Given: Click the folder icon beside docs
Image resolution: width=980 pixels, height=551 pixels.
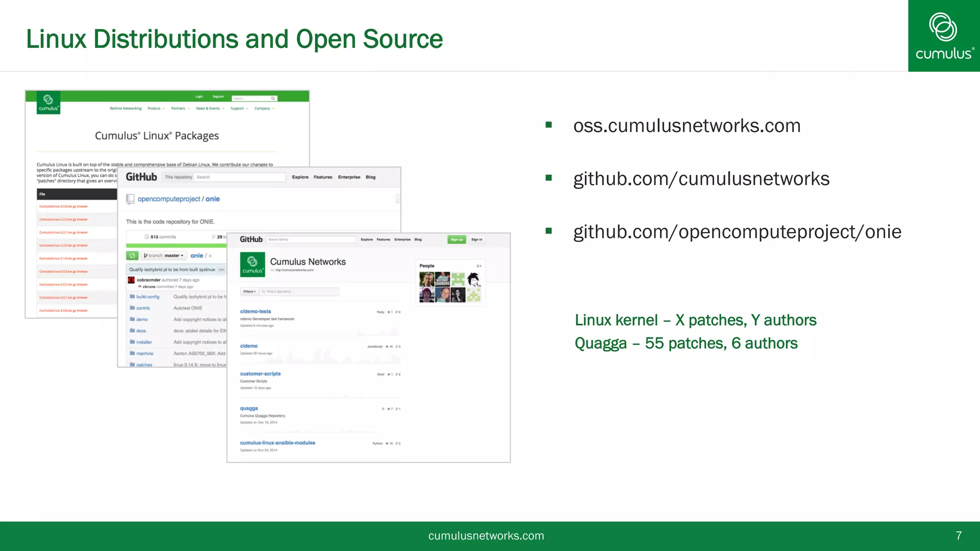Looking at the screenshot, I should click(x=132, y=331).
